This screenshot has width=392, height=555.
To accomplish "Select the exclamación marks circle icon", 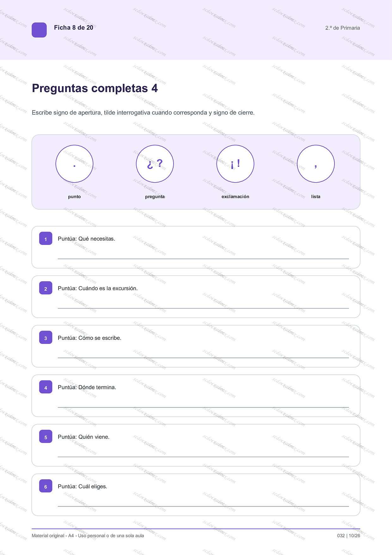I will (235, 164).
